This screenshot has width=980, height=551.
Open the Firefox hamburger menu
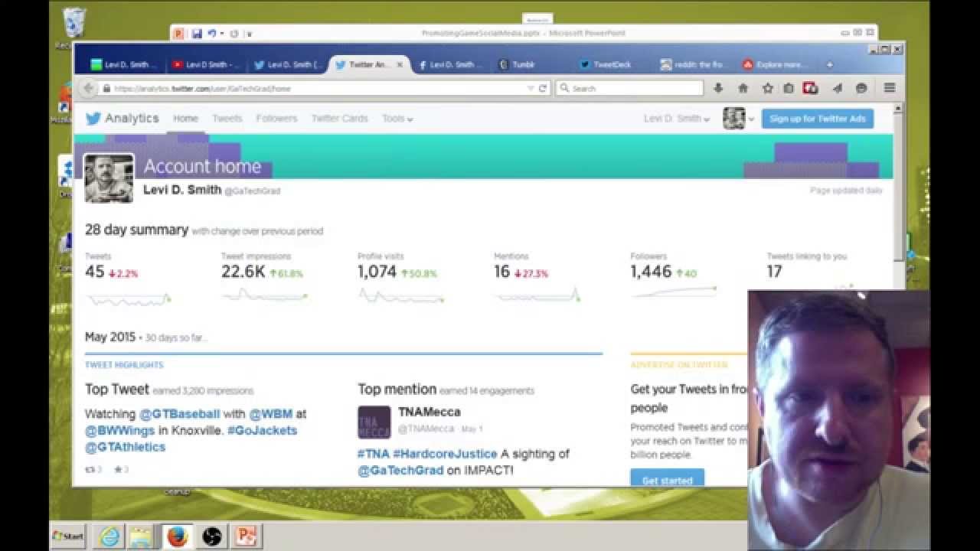889,89
